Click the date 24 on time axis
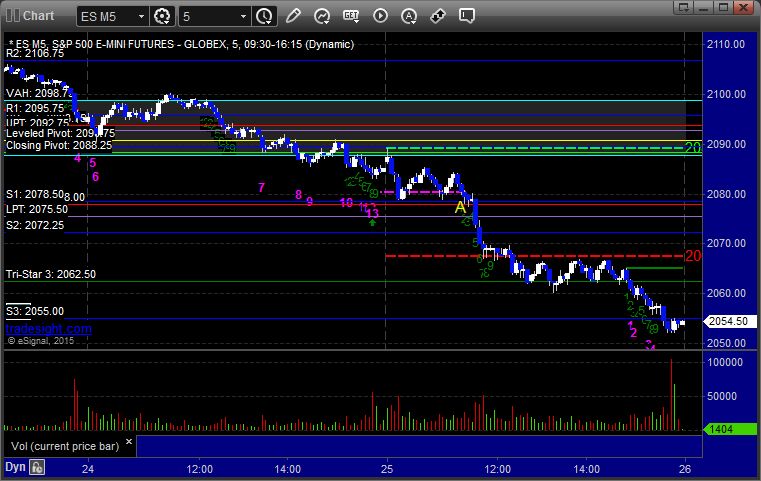 point(88,469)
